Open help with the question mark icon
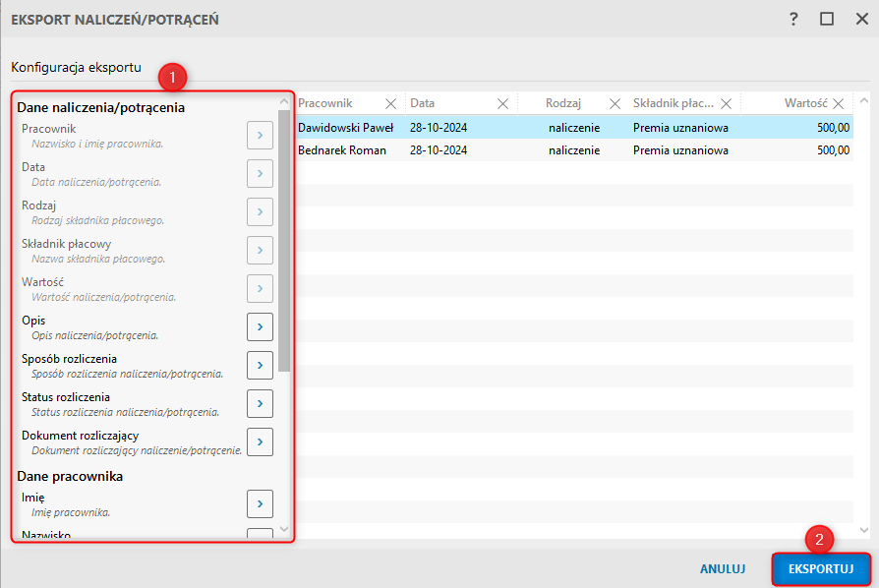The height and width of the screenshot is (588, 879). 793,19
